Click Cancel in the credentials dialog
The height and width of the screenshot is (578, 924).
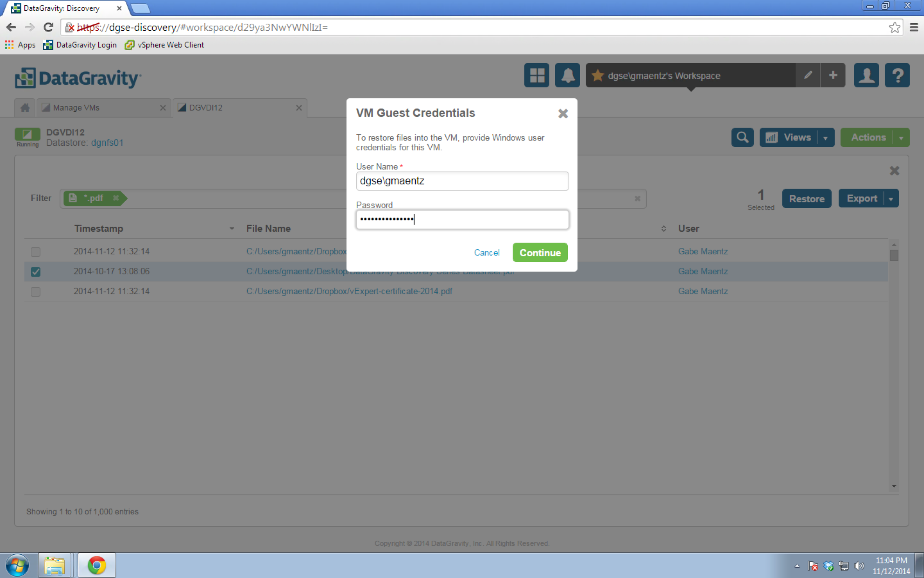point(487,252)
